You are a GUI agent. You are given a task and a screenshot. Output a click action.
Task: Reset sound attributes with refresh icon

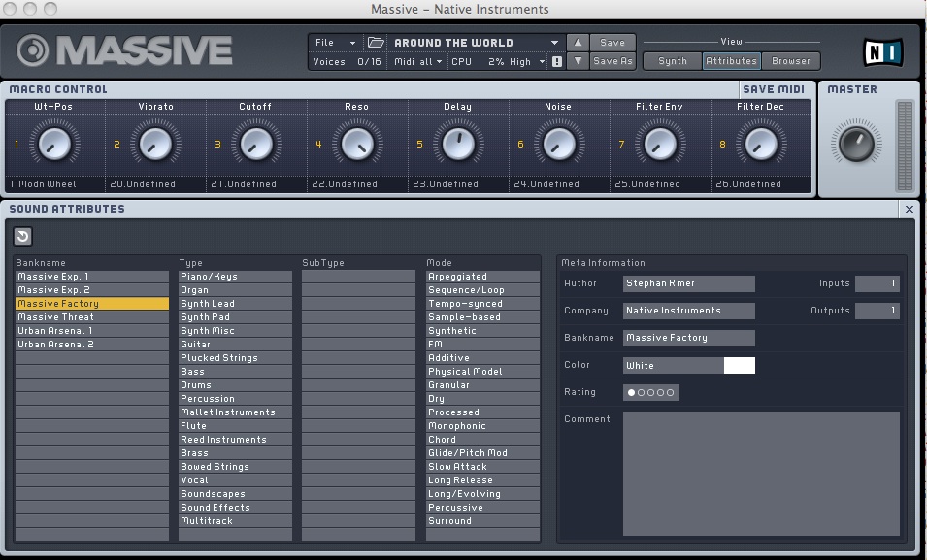coord(22,237)
